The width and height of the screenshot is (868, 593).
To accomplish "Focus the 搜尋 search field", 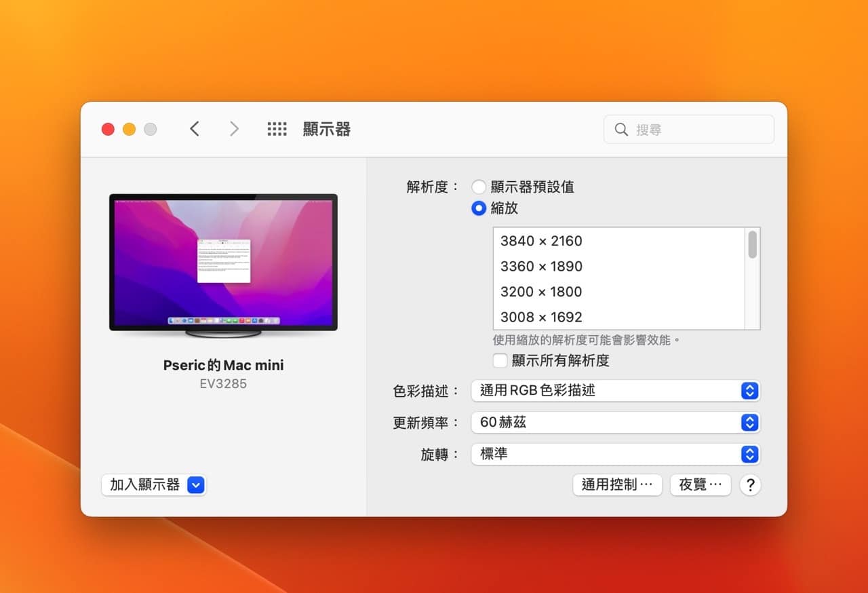I will [689, 129].
